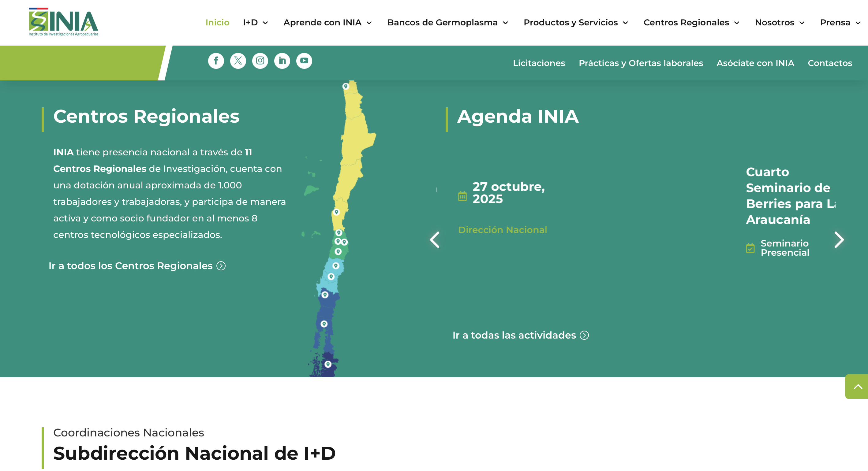Show next agenda event with right arrow
The image size is (868, 471).
point(839,240)
